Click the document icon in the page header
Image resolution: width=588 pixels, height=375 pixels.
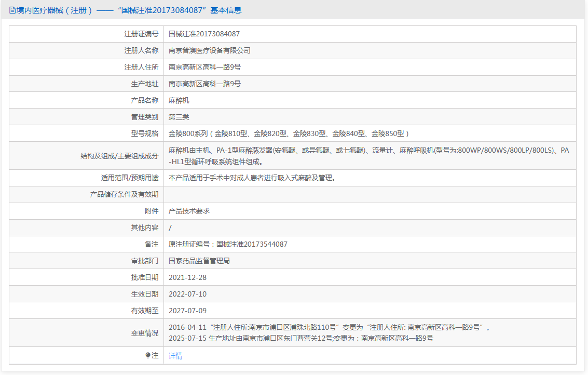(12, 10)
